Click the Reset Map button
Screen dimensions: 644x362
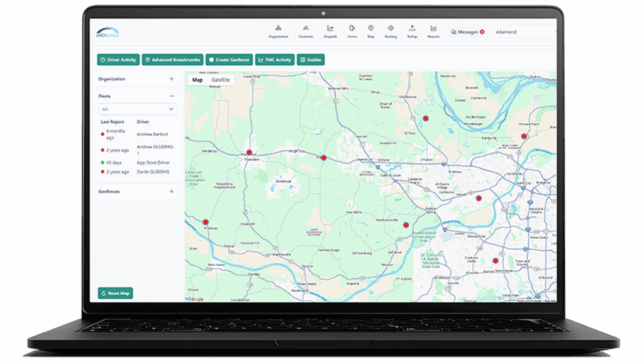click(x=116, y=292)
